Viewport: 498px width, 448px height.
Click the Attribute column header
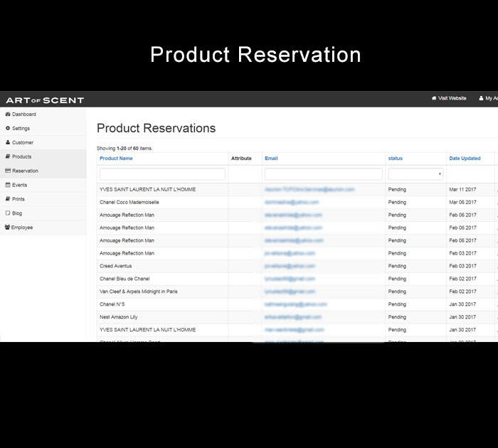241,158
